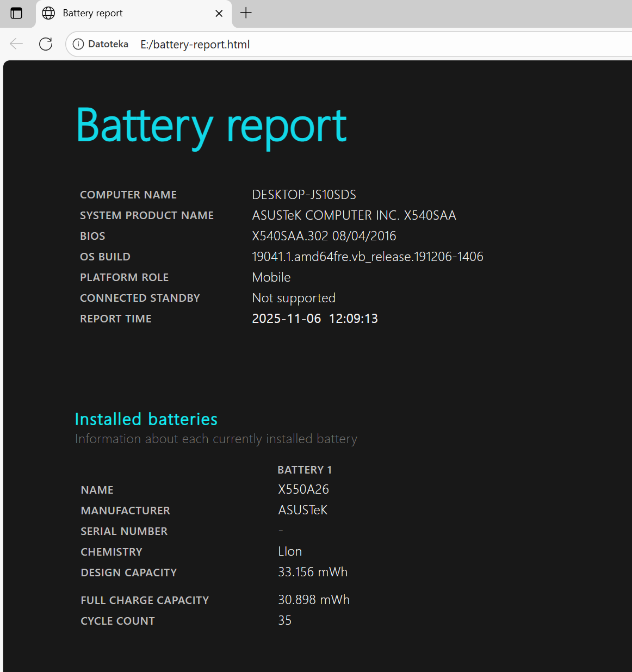Click the ASUSTeK COMPUTER INC. X540SAA value
Image resolution: width=632 pixels, height=672 pixels.
(354, 215)
